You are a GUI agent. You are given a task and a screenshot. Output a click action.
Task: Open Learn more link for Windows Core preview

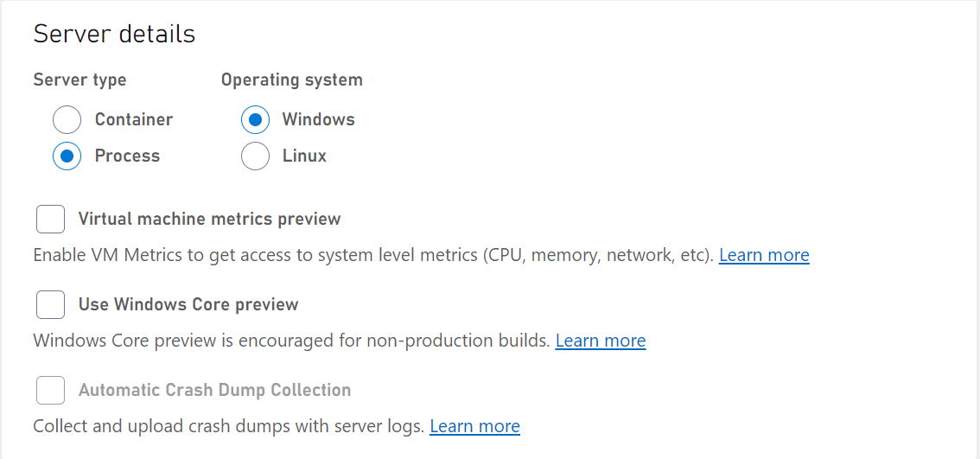[x=600, y=341]
